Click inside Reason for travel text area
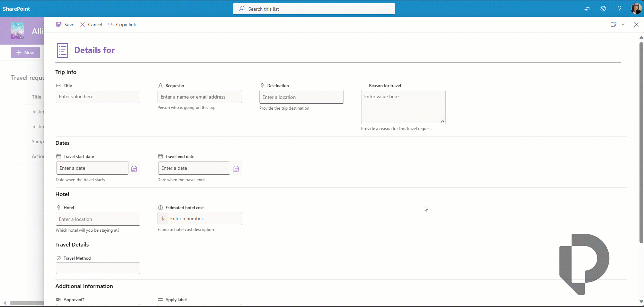 click(403, 107)
